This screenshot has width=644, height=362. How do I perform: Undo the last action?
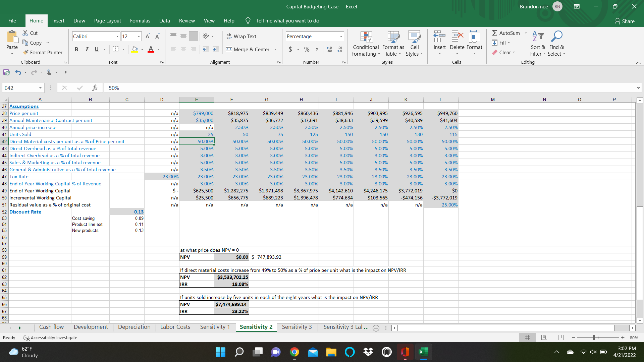click(x=17, y=72)
